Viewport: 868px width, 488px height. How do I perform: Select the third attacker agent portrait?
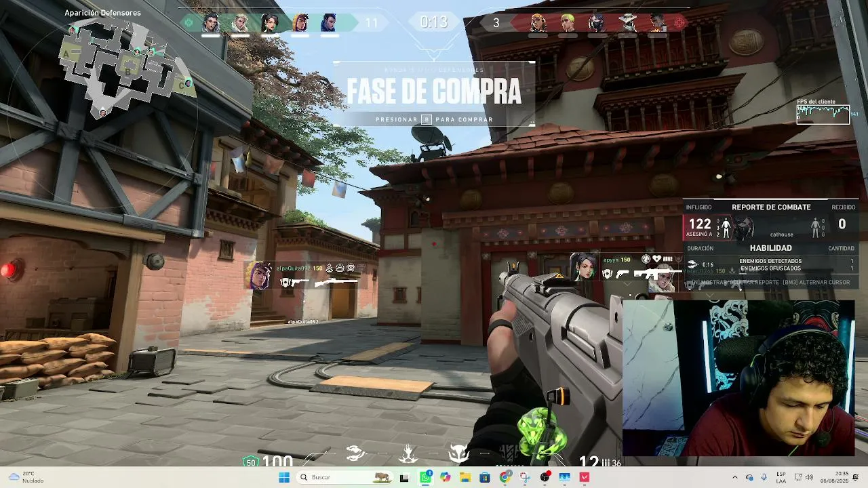coord(597,23)
